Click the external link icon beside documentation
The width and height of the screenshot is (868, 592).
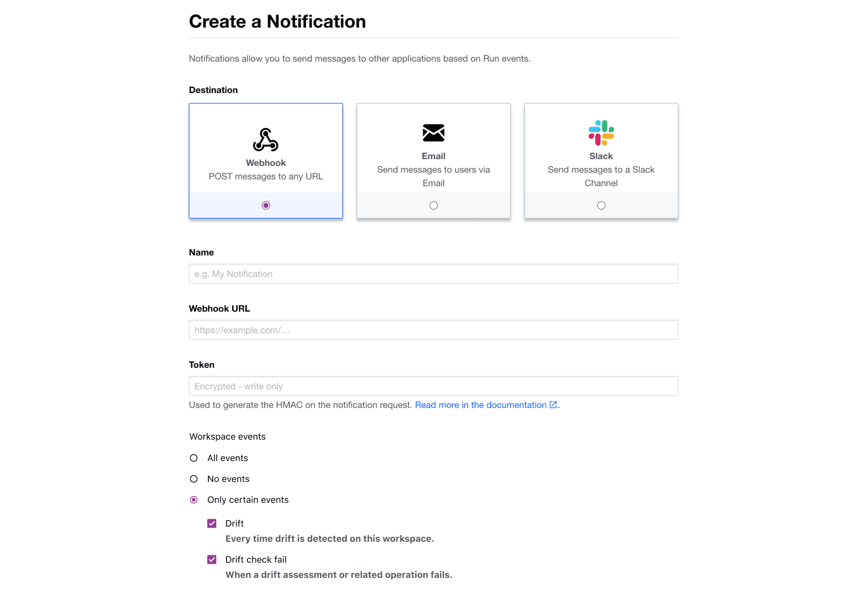coord(553,405)
